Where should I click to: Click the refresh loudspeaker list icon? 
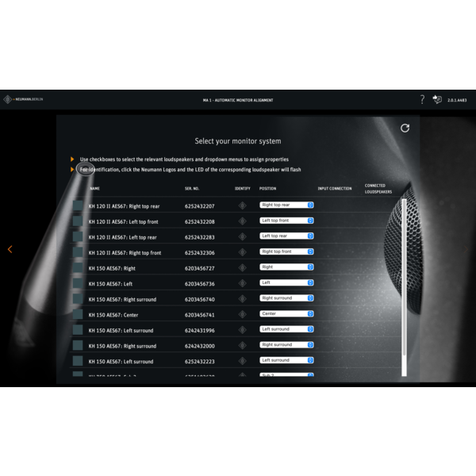tap(405, 128)
